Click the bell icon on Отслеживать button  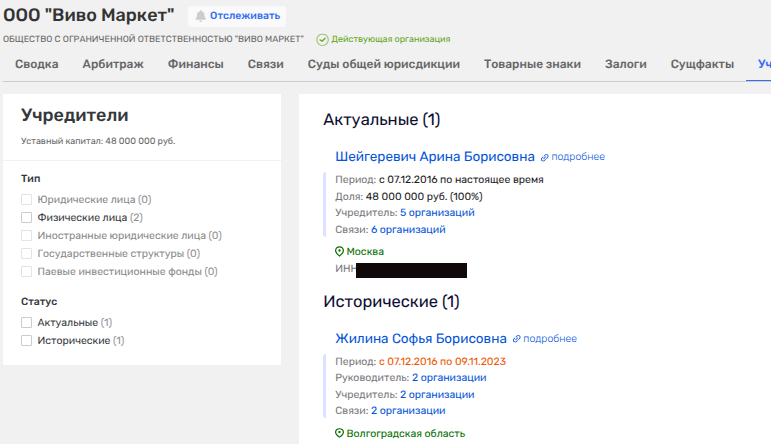click(200, 16)
